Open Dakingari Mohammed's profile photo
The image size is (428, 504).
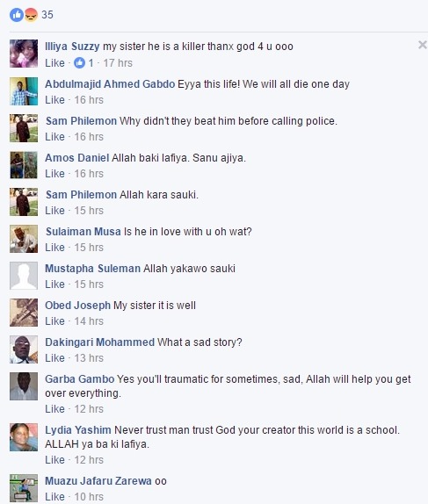[x=24, y=349]
